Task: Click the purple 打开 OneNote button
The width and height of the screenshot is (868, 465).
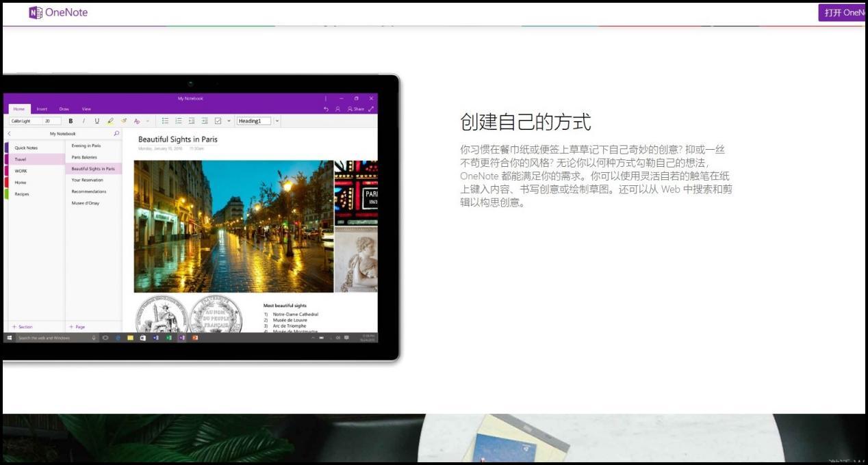Action: (843, 12)
